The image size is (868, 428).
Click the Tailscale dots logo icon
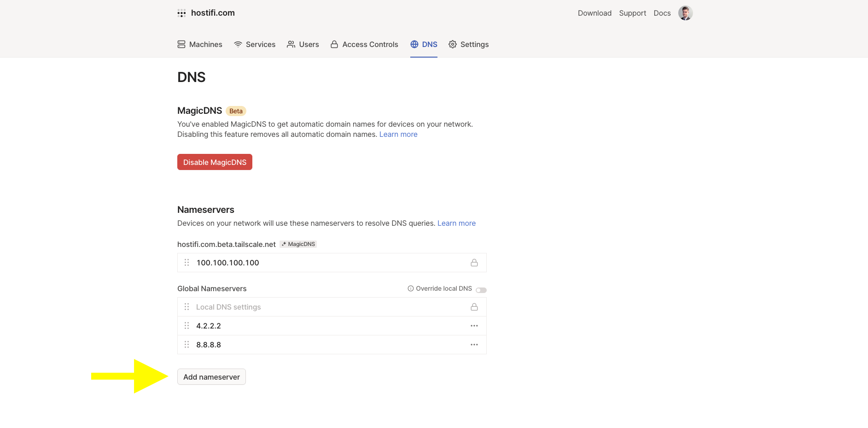pos(181,13)
